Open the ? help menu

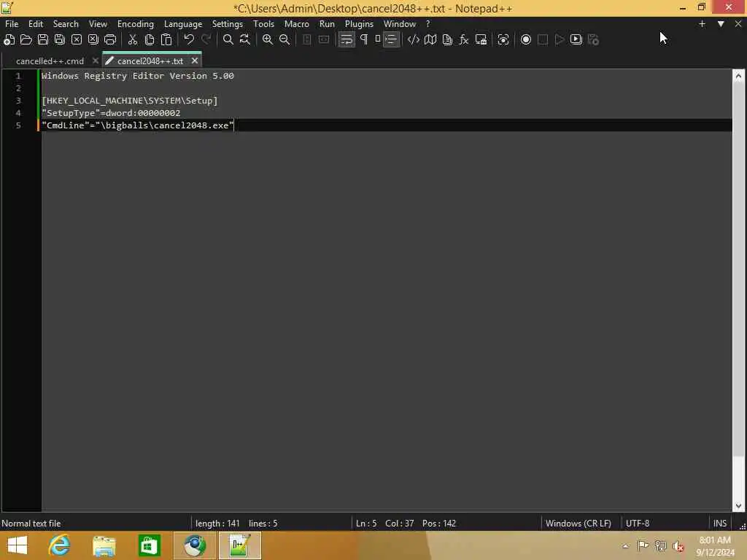pyautogui.click(x=427, y=24)
